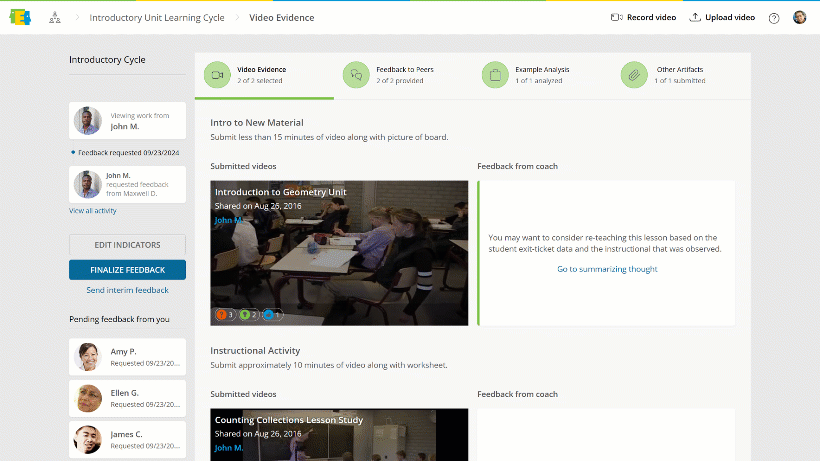Image resolution: width=820 pixels, height=461 pixels.
Task: Open Counting Collections Lesson Study video
Action: (x=339, y=435)
